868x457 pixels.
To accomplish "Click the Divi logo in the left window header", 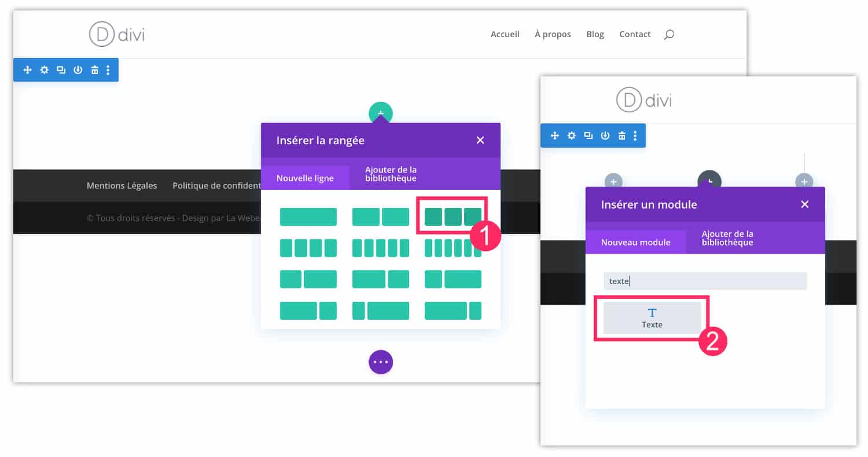I will tap(117, 34).
